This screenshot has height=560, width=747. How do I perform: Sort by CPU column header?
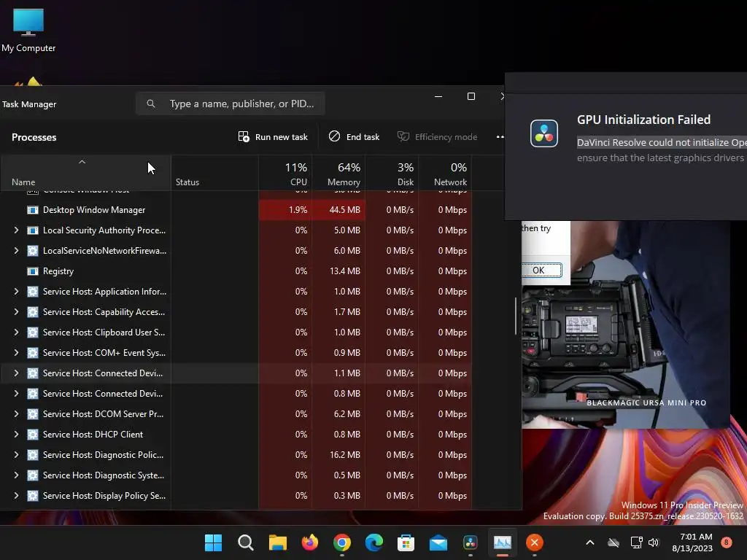286,174
